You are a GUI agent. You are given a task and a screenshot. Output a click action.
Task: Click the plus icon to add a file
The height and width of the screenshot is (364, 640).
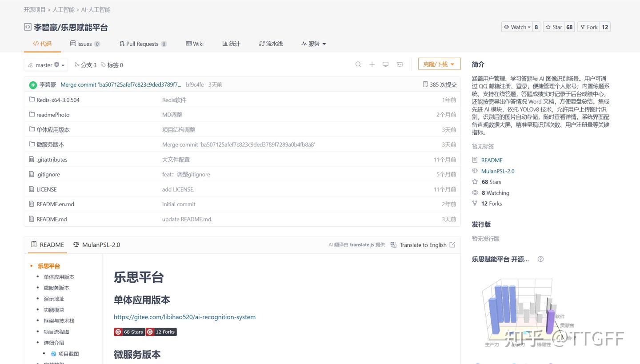(x=372, y=64)
